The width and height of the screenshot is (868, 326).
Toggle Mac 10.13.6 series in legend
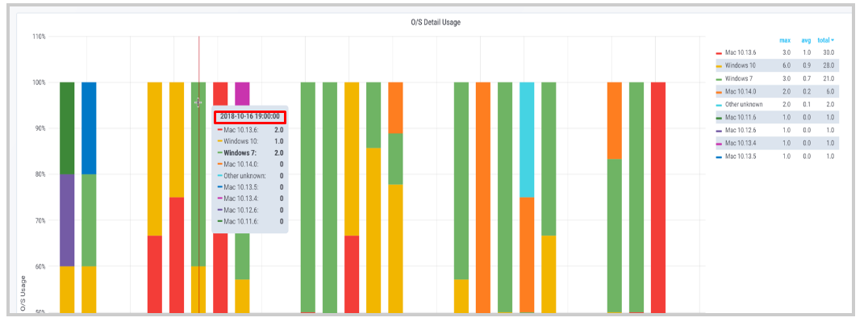pyautogui.click(x=743, y=52)
